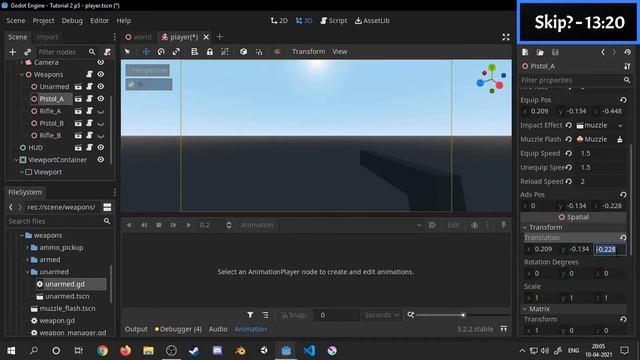Click filter icon in Animation panel bottom
This screenshot has height=360, width=640.
(250, 315)
